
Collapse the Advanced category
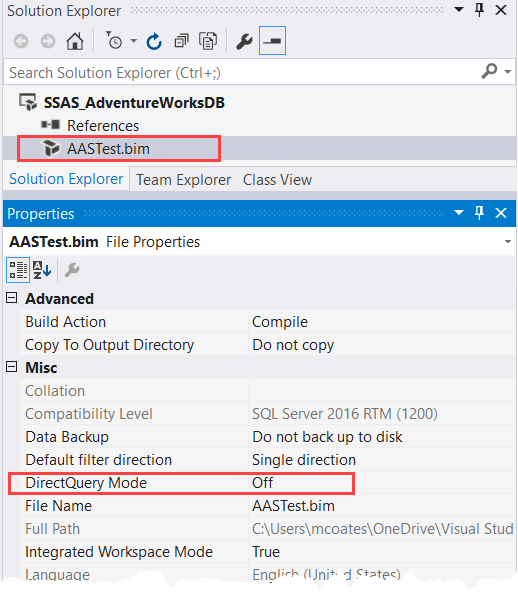(12, 297)
